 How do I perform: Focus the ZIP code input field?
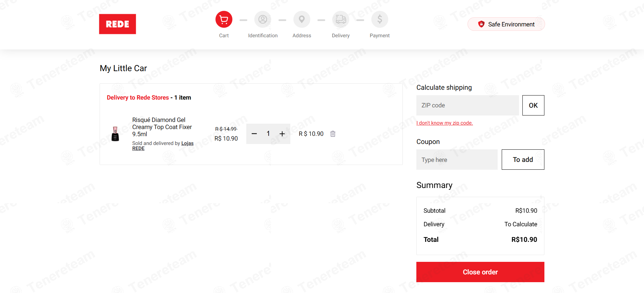(468, 105)
